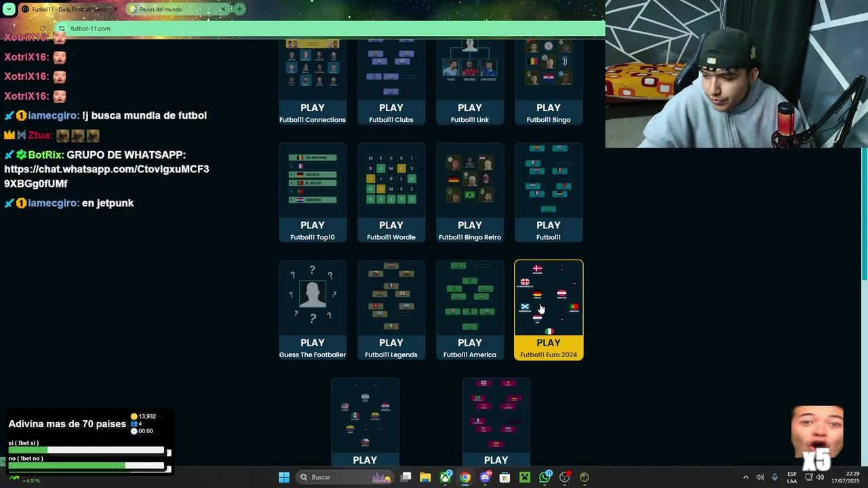The image size is (868, 488).
Task: Open the Futbol11 America game
Action: pos(470,310)
